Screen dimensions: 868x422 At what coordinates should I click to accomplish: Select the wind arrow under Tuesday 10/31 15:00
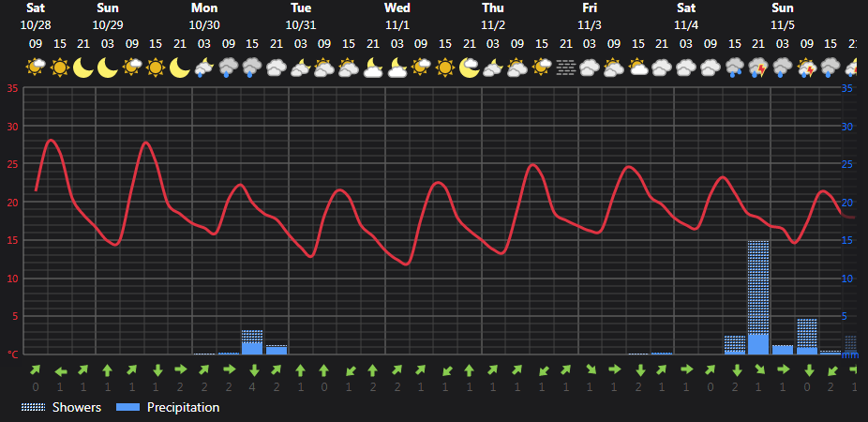349,370
